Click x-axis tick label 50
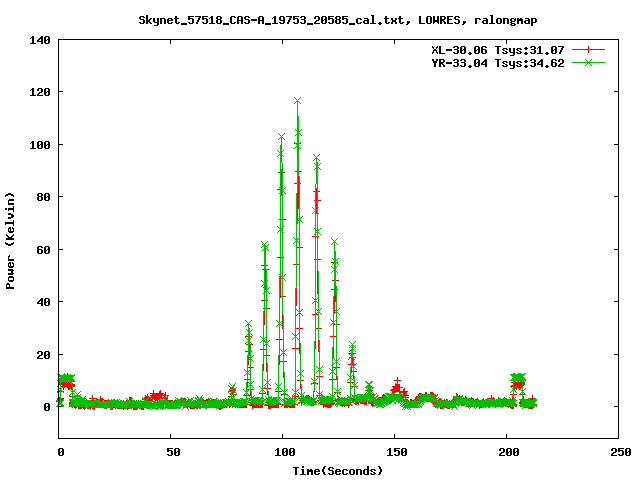Viewport: 640px width, 480px height. point(173,452)
